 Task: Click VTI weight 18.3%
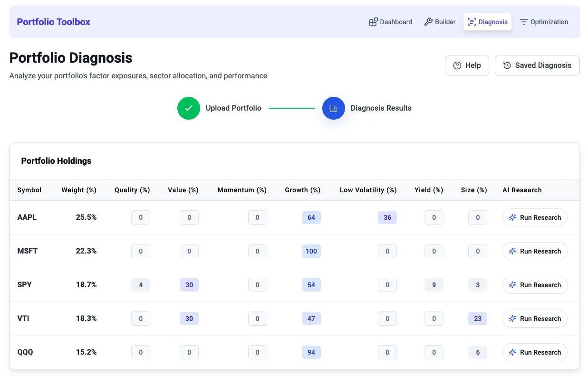(x=86, y=319)
